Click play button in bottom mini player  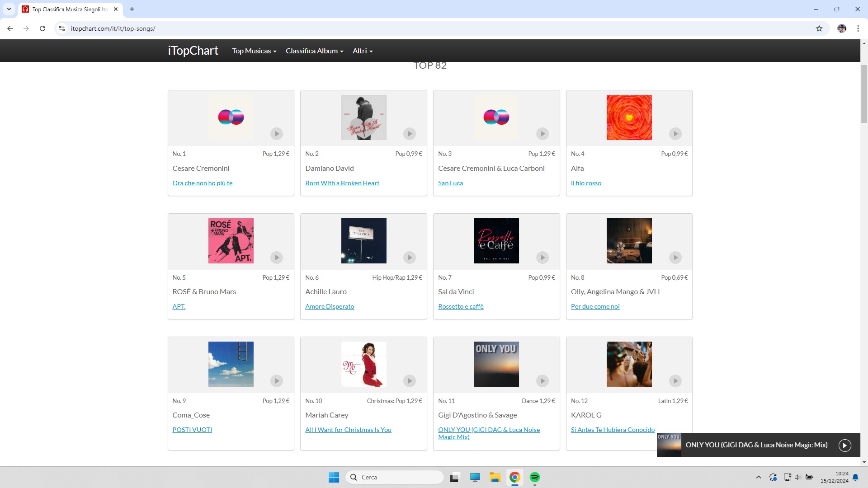(x=844, y=446)
